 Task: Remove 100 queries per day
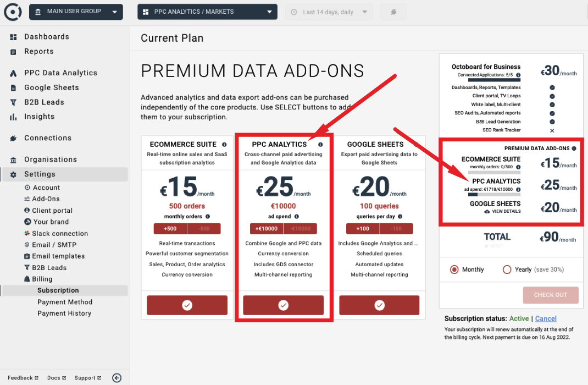pyautogui.click(x=396, y=228)
